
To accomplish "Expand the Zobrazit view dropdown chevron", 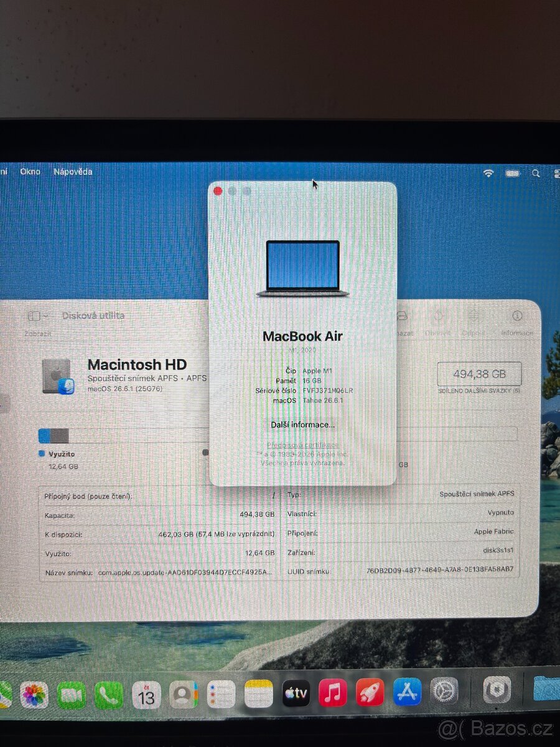I will [46, 316].
